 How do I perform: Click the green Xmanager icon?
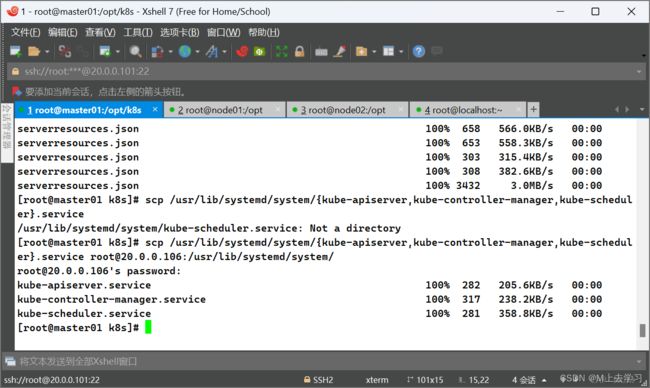coord(260,51)
